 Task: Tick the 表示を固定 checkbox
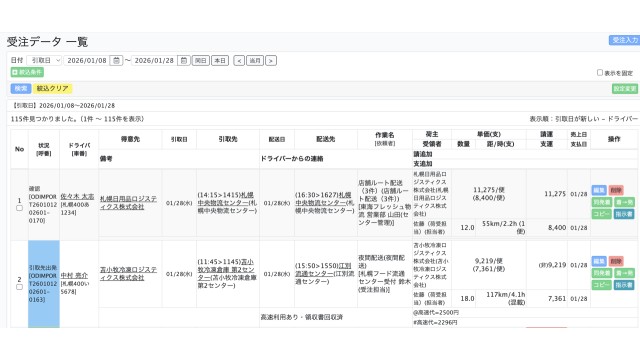[x=600, y=73]
